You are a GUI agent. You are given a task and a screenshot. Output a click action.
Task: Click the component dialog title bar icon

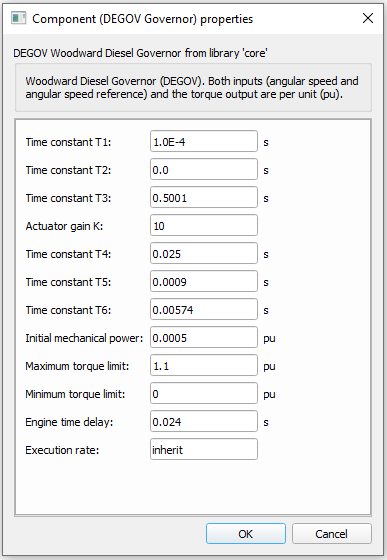[x=18, y=18]
